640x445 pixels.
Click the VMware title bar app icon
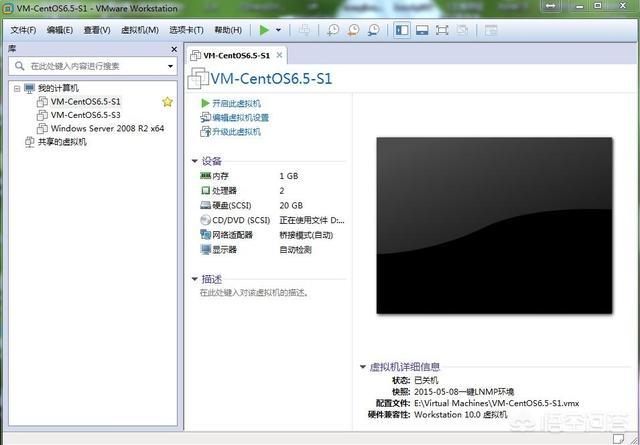[x=7, y=8]
